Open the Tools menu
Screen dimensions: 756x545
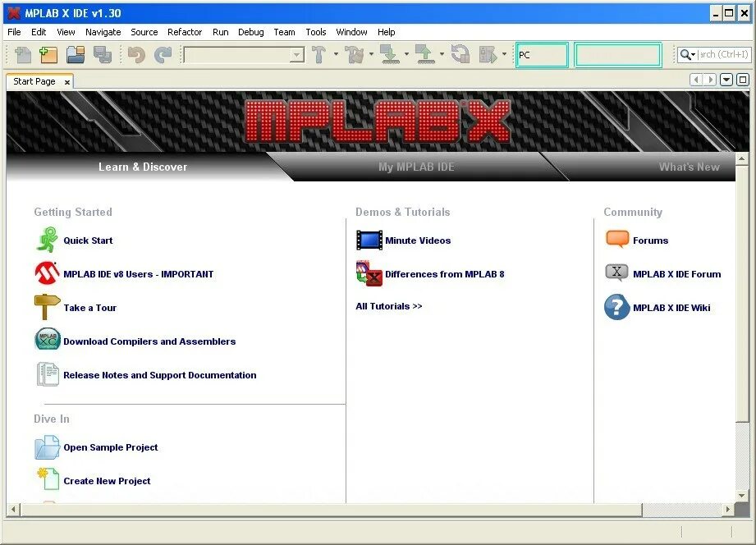[316, 32]
